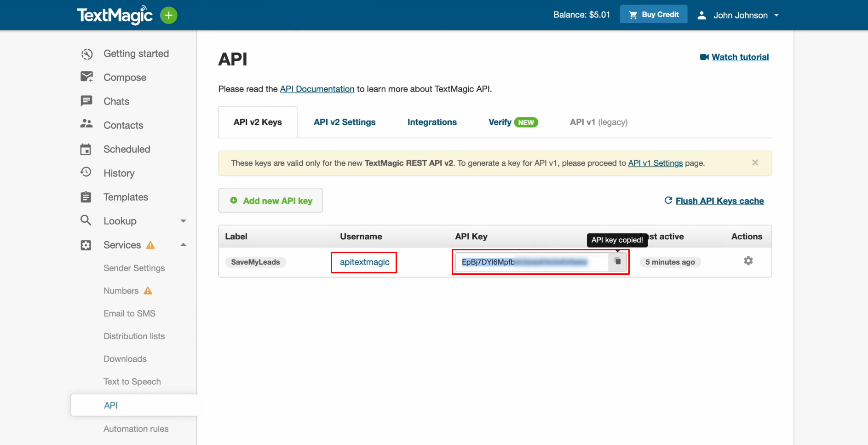Open Scheduled messages in the sidebar
Viewport: 868px width, 445px height.
127,149
